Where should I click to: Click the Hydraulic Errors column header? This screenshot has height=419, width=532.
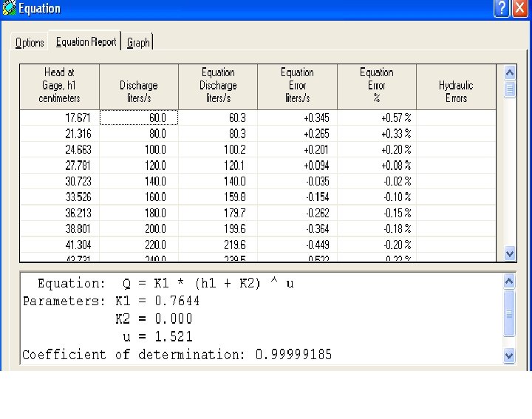tap(456, 86)
